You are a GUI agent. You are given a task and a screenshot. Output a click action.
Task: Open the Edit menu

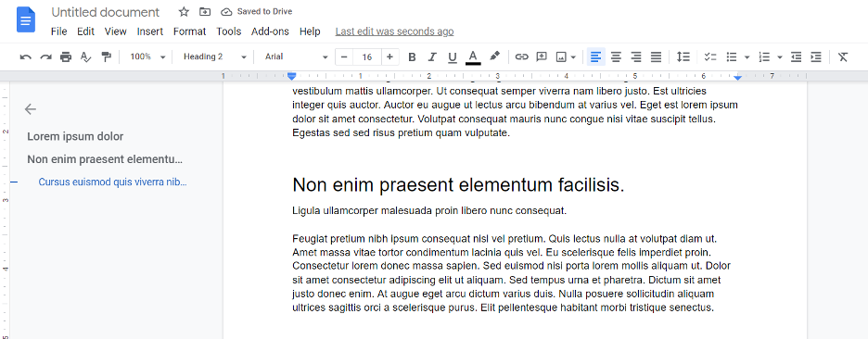[x=86, y=31]
